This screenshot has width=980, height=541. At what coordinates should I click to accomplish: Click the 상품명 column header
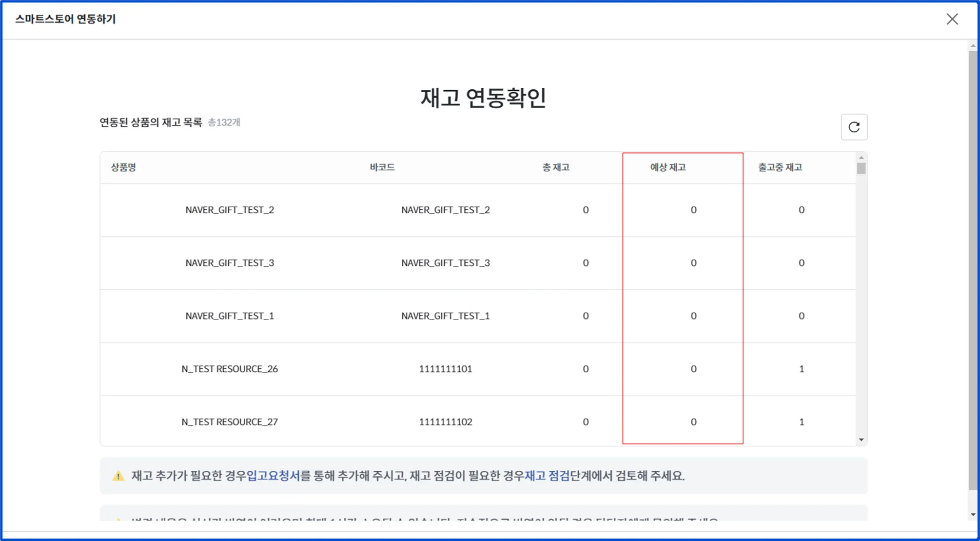tap(123, 167)
